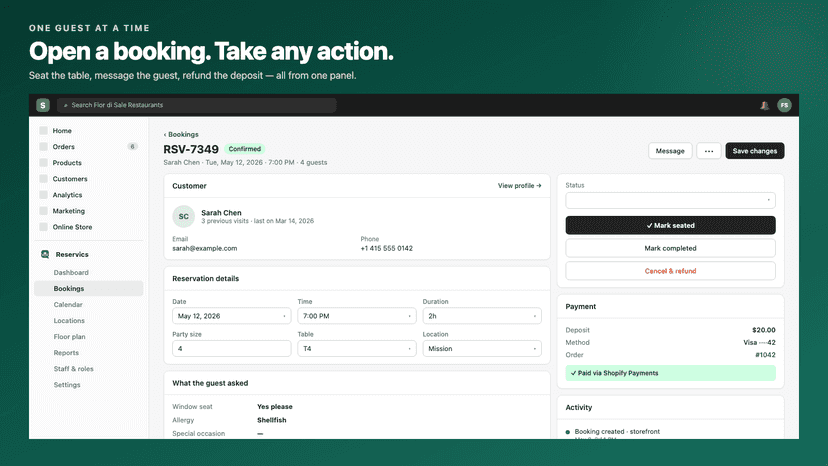Viewport: 828px width, 466px height.
Task: Click order number #1042
Action: pos(765,355)
